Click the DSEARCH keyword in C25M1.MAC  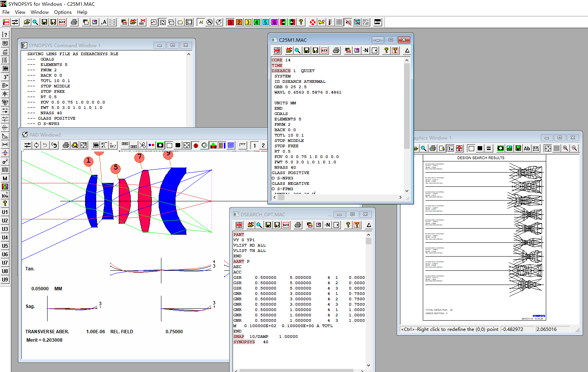pos(281,71)
